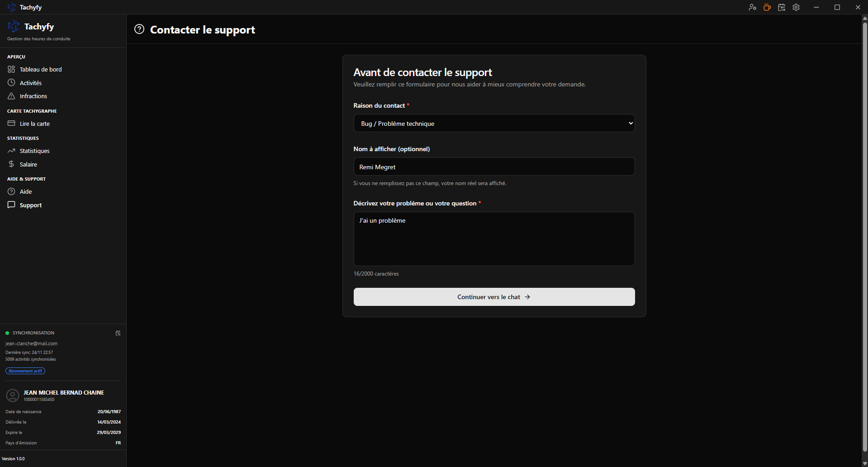This screenshot has height=467, width=868.
Task: Click the coffee donation icon in titlebar
Action: pos(767,7)
